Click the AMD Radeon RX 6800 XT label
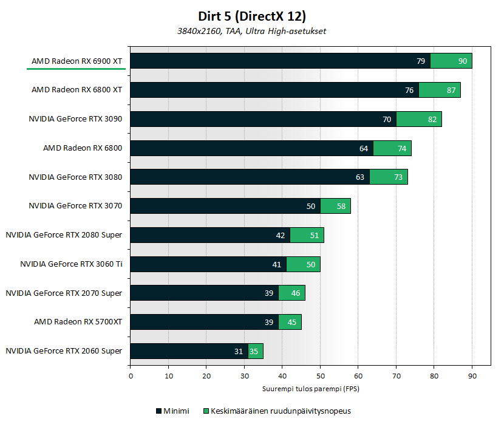Viewport: 504px width, 424px height. tap(77, 90)
